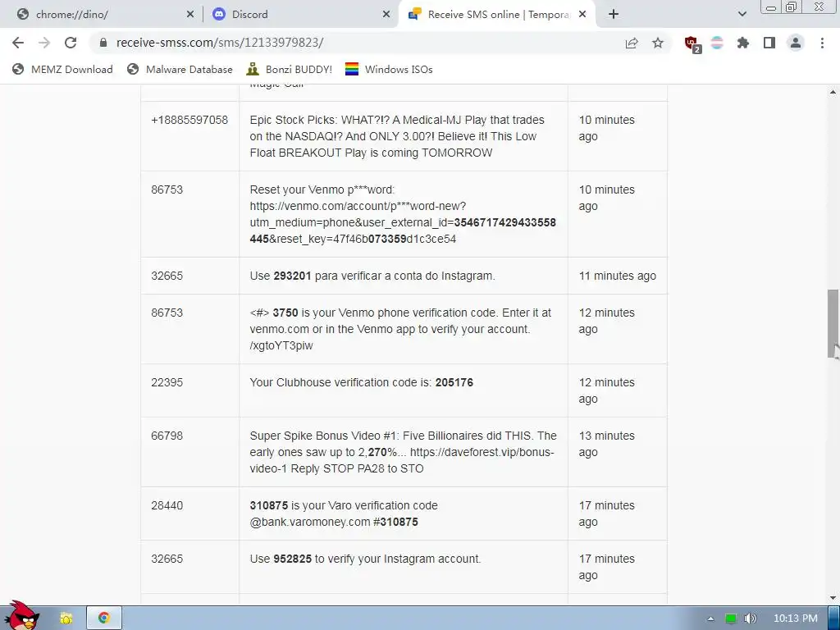Click Instagram code 293201 message
The height and width of the screenshot is (630, 840).
click(x=372, y=276)
